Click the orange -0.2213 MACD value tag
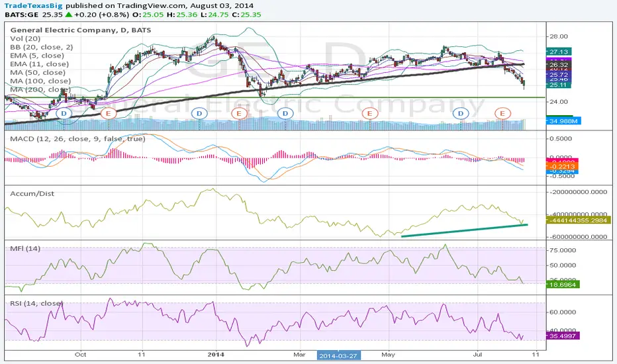617x364 pixels. coord(562,167)
